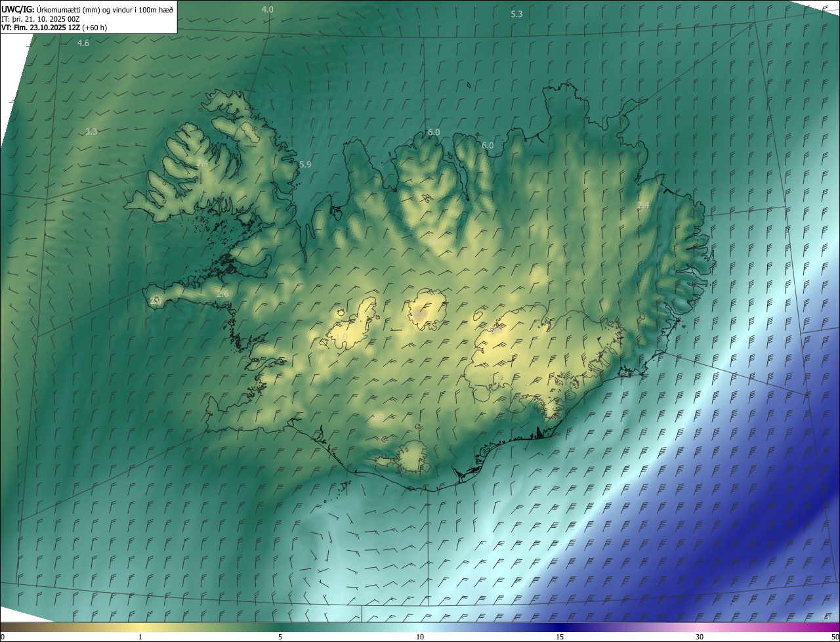Click the 4.6 value label on the map
This screenshot has width=840, height=642.
click(x=83, y=43)
